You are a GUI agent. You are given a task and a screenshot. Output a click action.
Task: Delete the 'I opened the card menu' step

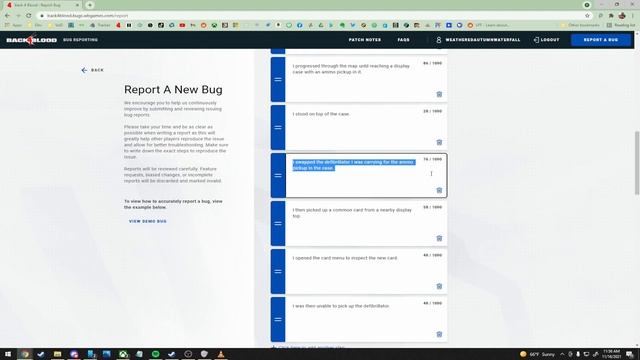tap(439, 286)
